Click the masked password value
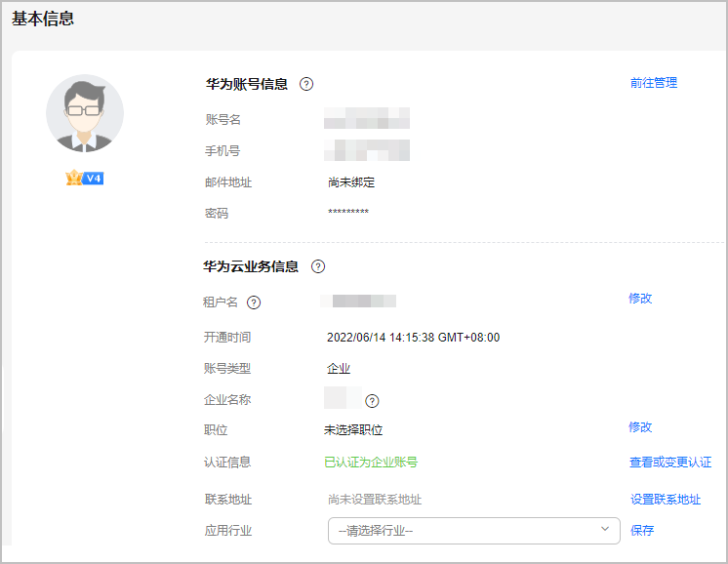Screen dimensions: 728x564 coord(348,213)
